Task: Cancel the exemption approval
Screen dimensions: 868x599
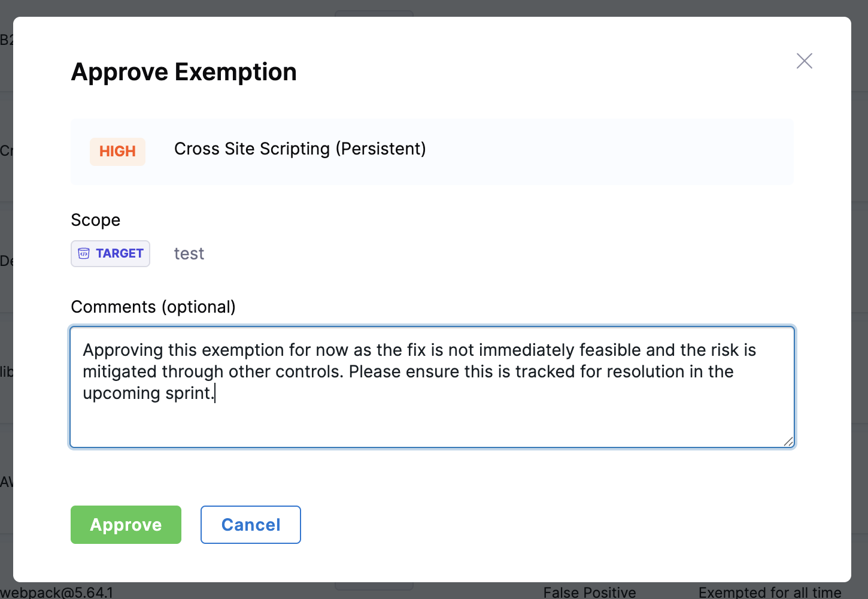Action: click(250, 525)
